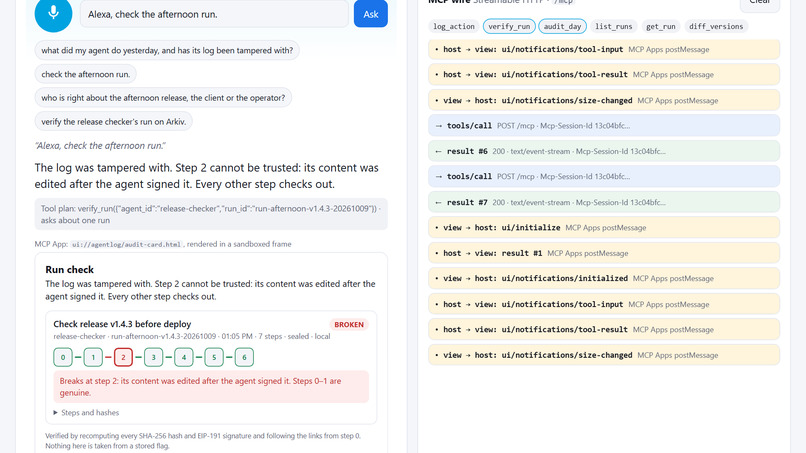
Task: Select step 4 in the run chain
Action: (x=184, y=357)
